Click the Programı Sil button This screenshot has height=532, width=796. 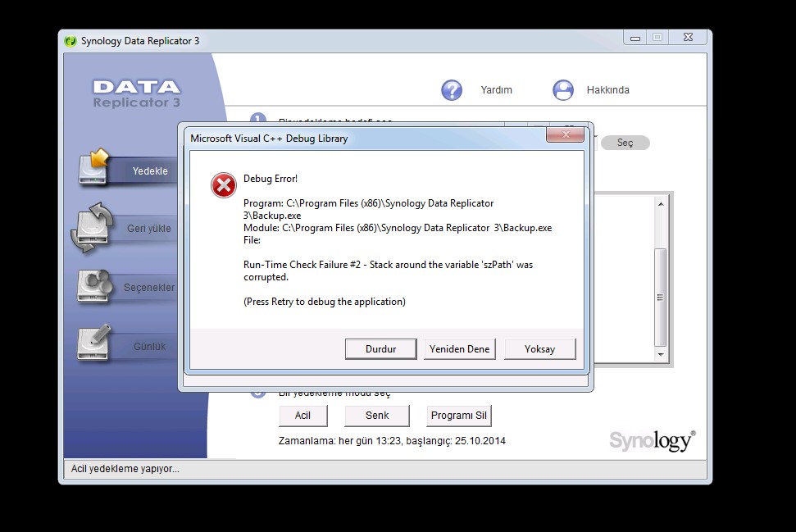(x=458, y=416)
